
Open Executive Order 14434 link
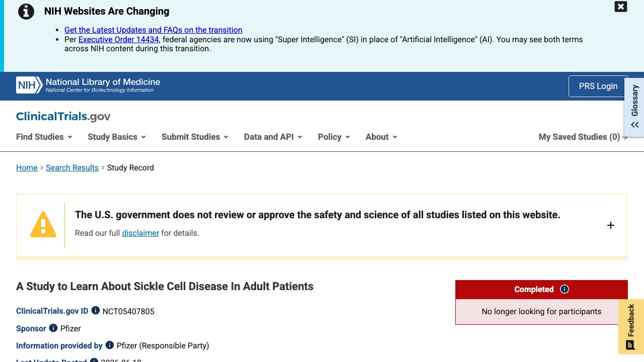[119, 39]
